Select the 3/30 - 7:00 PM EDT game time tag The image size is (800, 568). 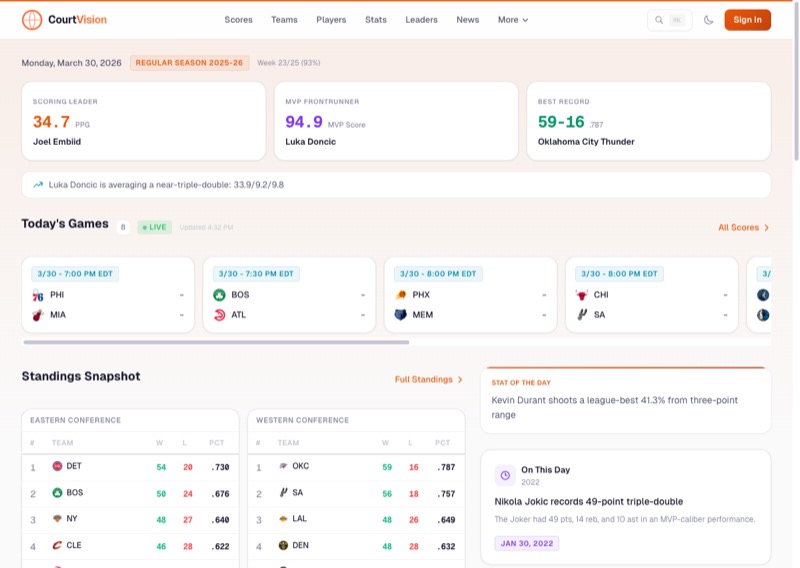tap(75, 274)
